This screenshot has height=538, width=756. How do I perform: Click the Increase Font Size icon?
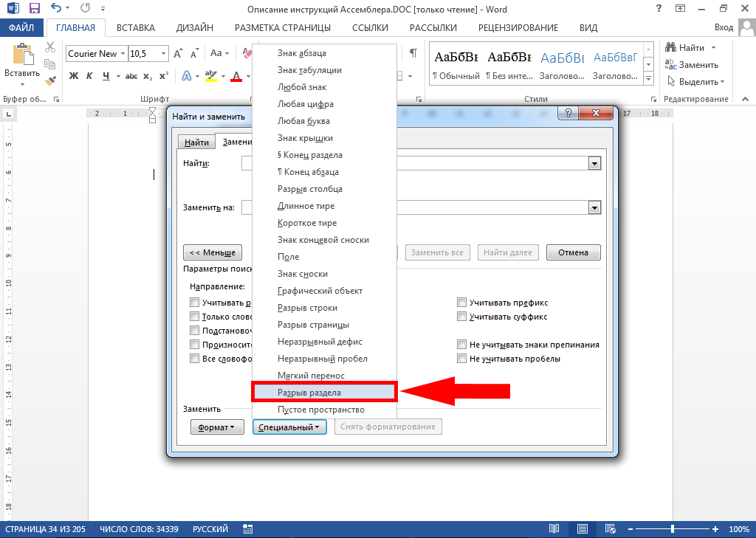[178, 54]
